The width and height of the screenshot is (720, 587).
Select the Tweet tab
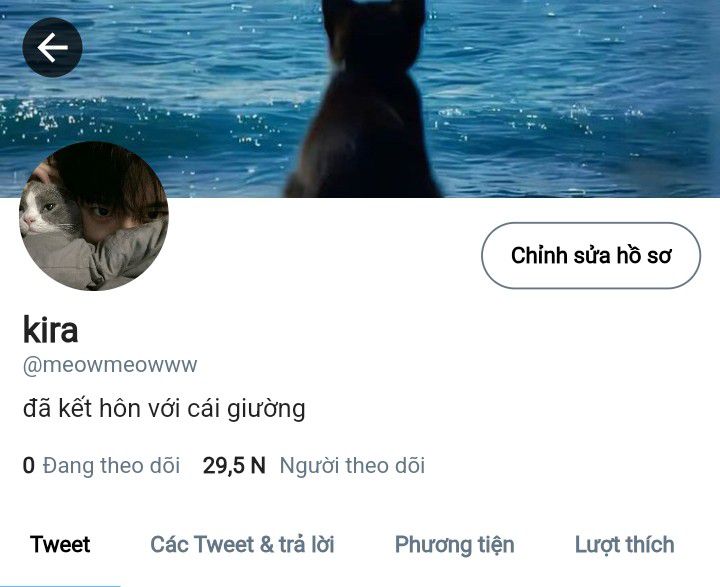pos(60,544)
